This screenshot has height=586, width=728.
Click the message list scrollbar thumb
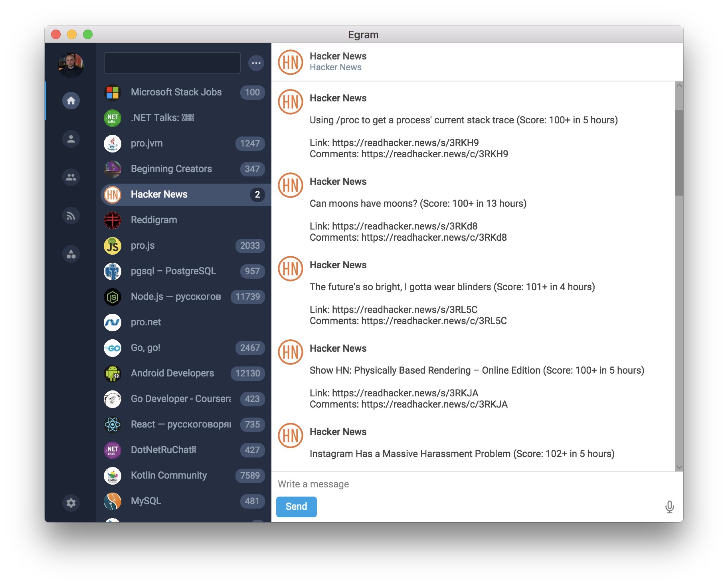(679, 153)
